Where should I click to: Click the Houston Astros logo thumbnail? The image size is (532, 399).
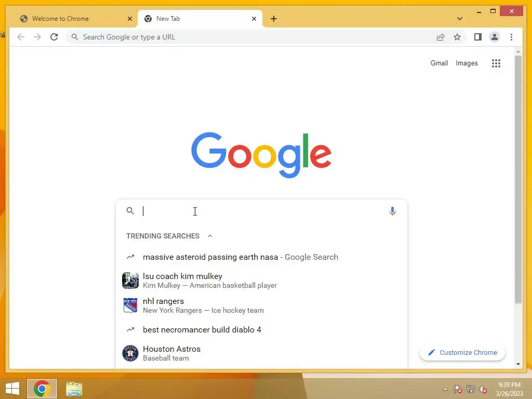coord(130,353)
